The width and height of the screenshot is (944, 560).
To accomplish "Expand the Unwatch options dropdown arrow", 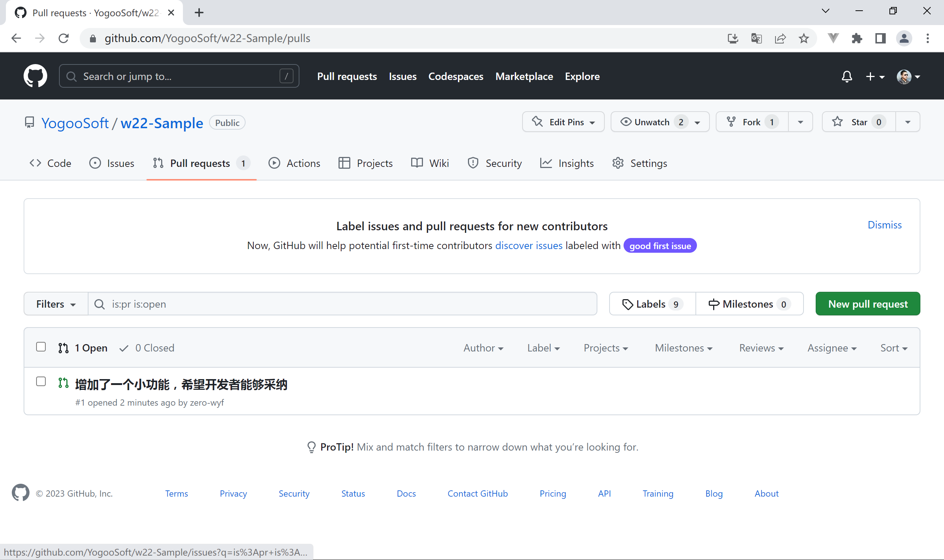I will (697, 122).
